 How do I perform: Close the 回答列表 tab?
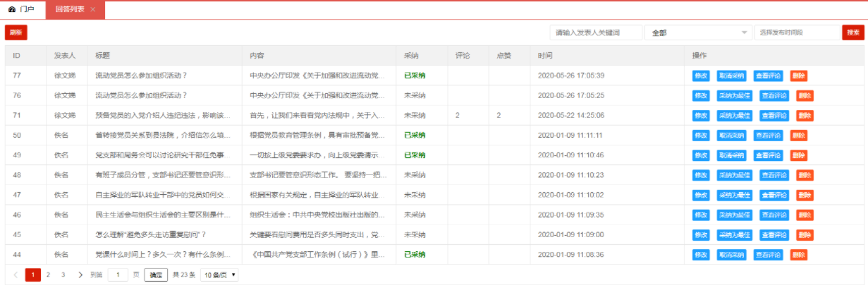93,9
